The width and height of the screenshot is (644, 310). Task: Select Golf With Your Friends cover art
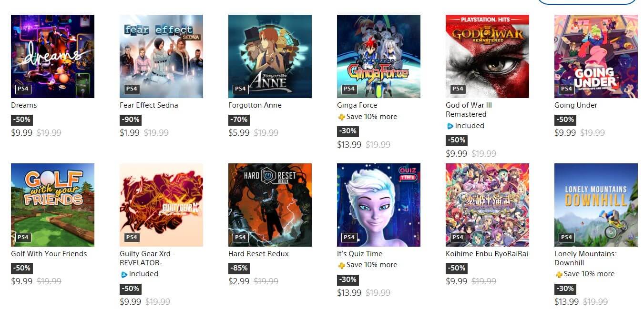(52, 205)
